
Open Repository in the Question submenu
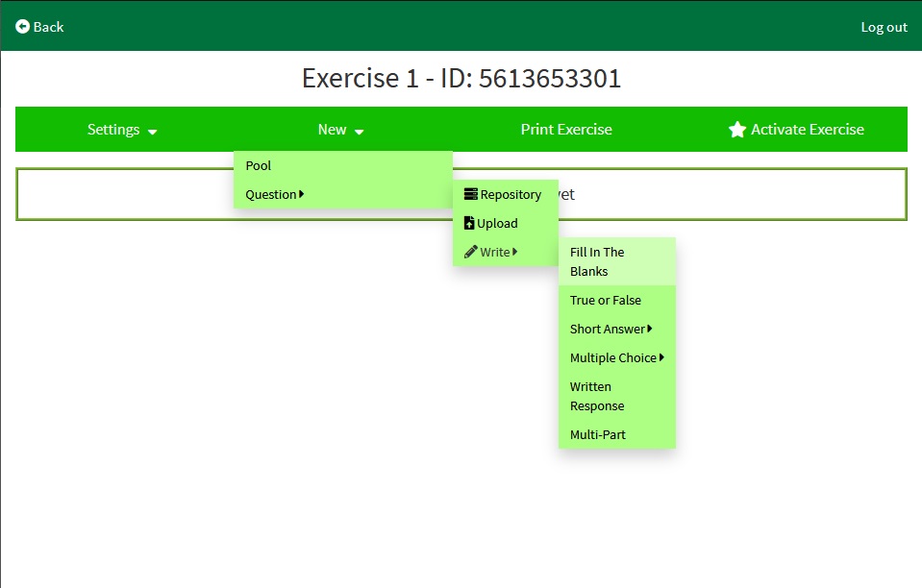[x=511, y=194]
